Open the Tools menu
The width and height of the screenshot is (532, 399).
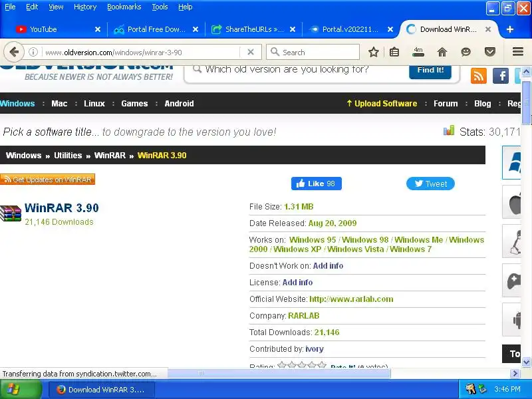[160, 7]
